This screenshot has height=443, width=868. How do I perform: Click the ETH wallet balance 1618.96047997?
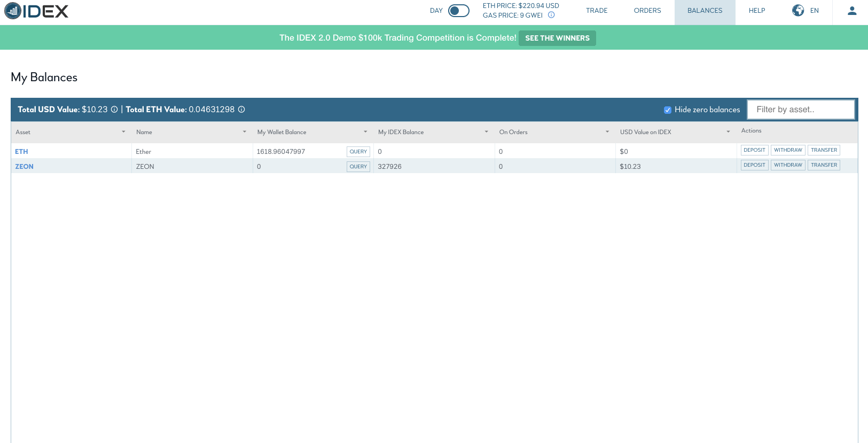point(281,152)
